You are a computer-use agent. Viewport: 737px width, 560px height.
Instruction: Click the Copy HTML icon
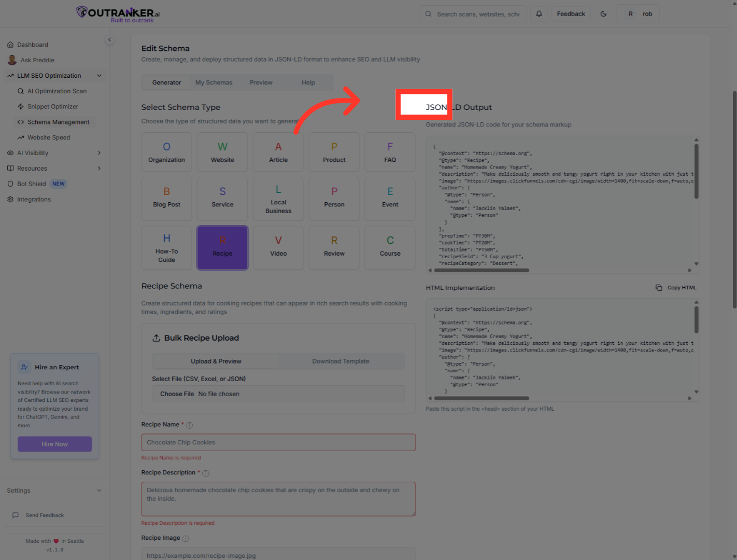point(659,287)
